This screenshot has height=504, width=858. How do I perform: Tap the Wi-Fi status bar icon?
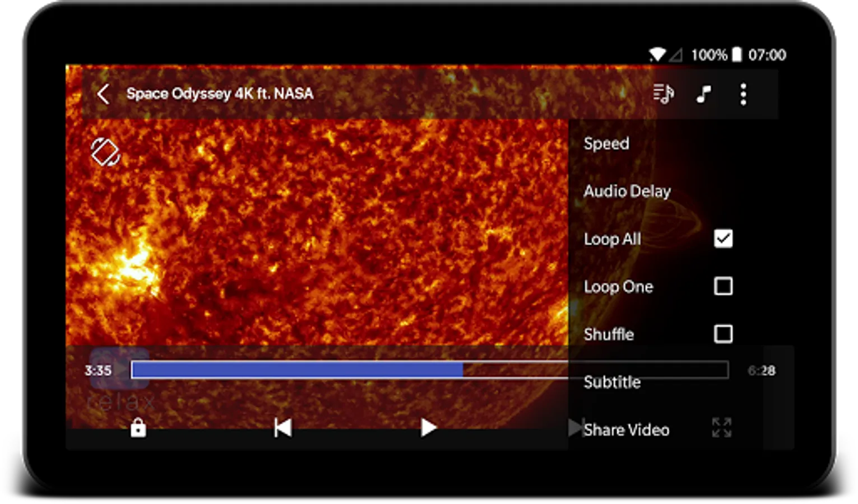pos(657,54)
